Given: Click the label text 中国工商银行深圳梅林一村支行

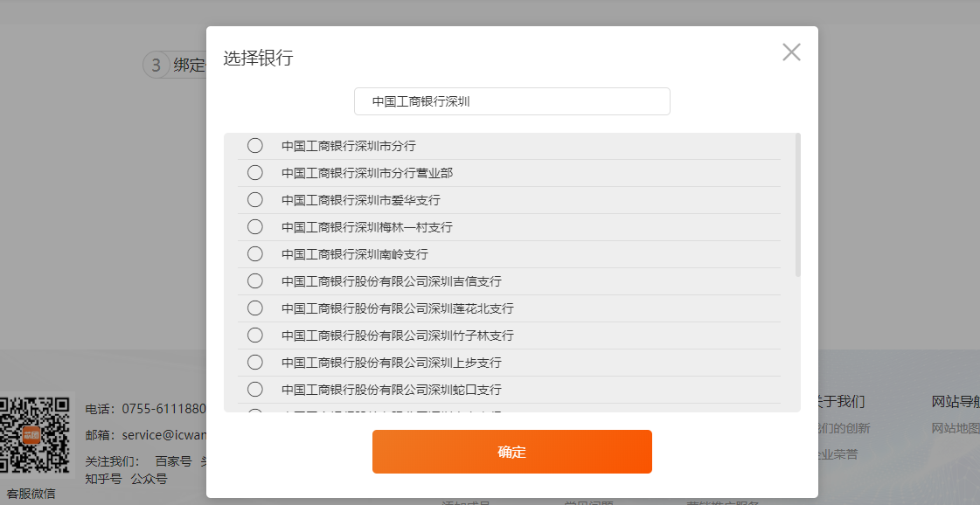Looking at the screenshot, I should (367, 227).
